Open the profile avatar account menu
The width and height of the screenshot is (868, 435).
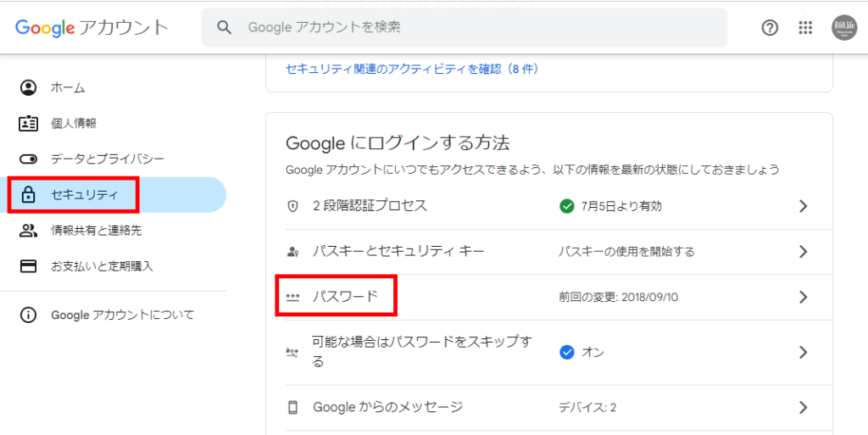coord(844,27)
